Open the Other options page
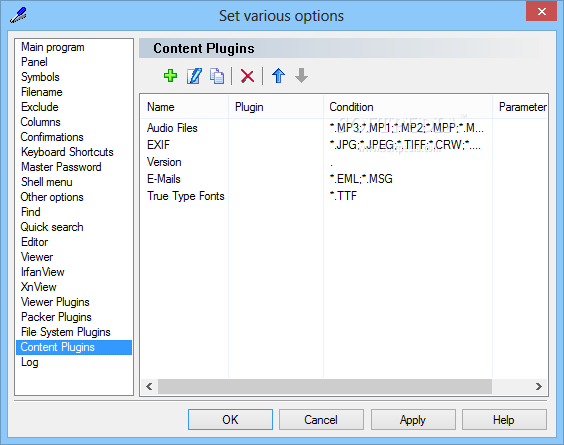Image resolution: width=564 pixels, height=445 pixels. 52,197
